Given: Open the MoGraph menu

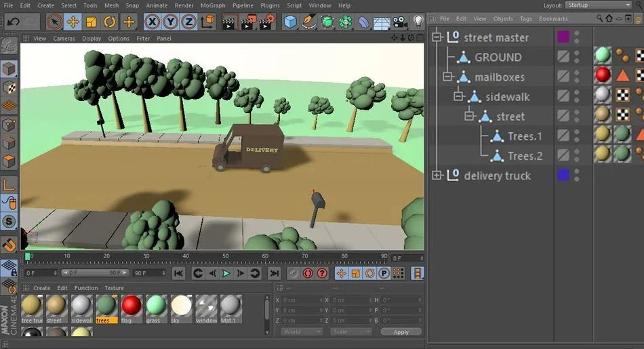Looking at the screenshot, I should pos(213,5).
